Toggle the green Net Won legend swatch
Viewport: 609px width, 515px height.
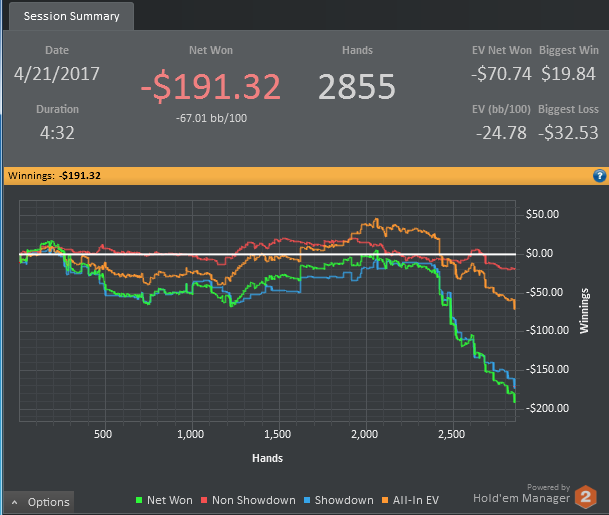[139, 500]
